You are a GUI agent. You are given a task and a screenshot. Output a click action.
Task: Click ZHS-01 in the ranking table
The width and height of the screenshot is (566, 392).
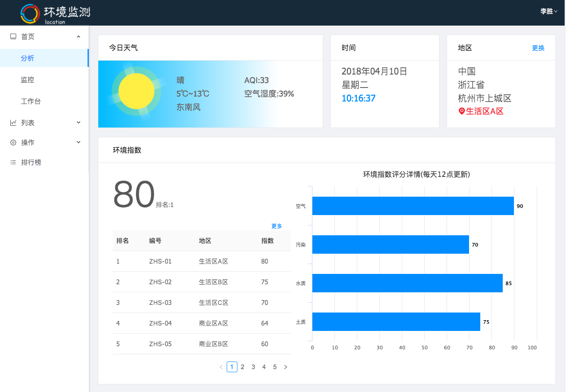pyautogui.click(x=160, y=261)
